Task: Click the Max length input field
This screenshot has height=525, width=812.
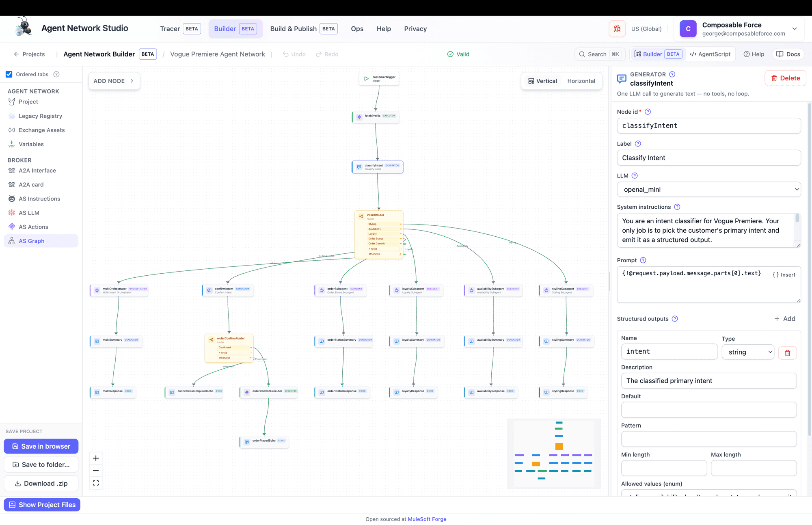Action: (x=754, y=468)
